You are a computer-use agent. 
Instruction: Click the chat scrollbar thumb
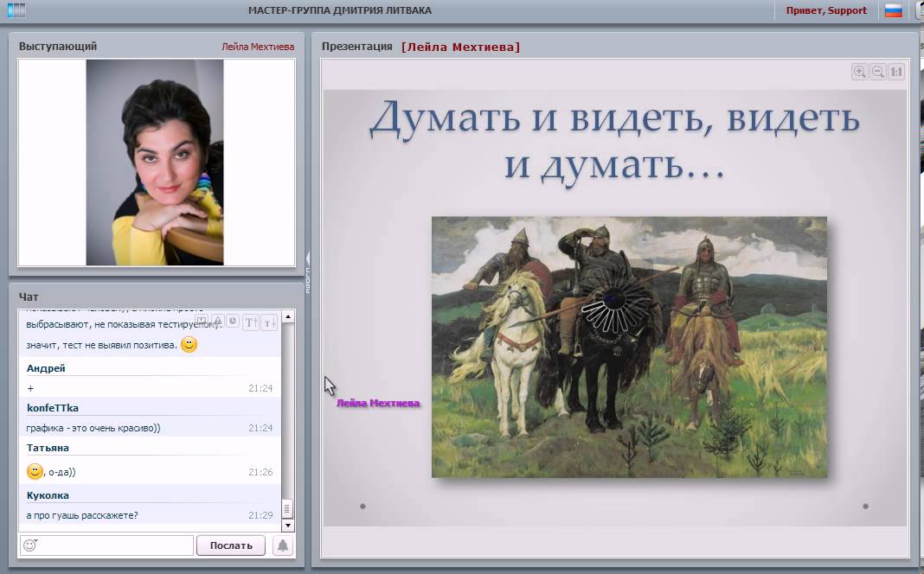(287, 508)
